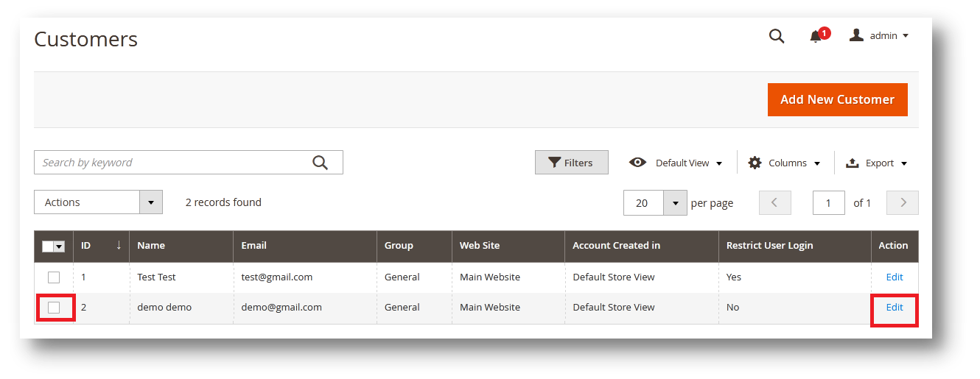Click email demo@gmail.com

click(281, 308)
